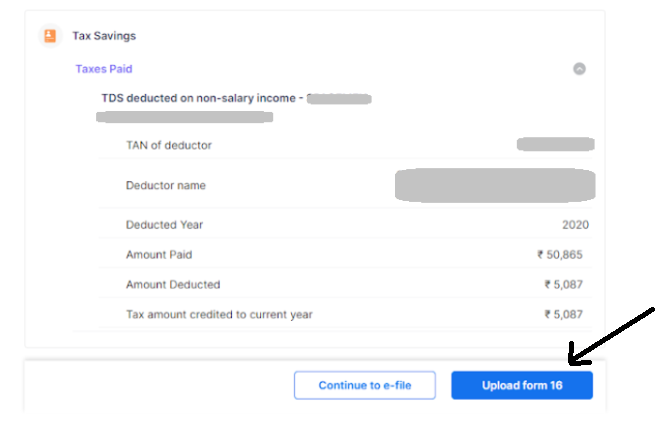Click the Upload form 16 button
The width and height of the screenshot is (661, 445).
click(x=522, y=385)
